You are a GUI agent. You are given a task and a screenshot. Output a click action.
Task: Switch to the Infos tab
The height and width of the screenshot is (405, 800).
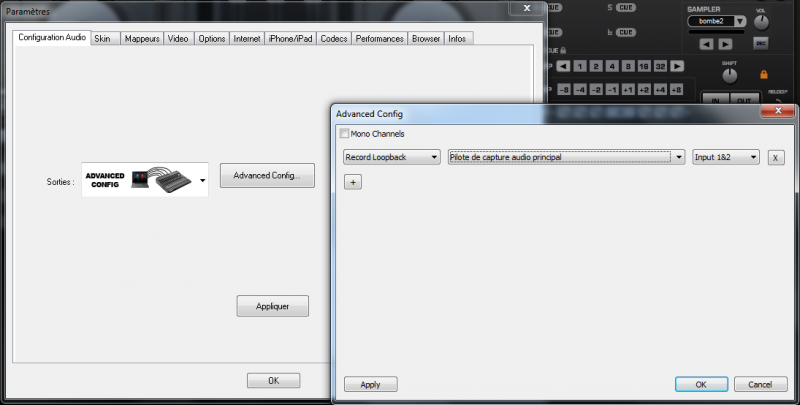[x=459, y=38]
